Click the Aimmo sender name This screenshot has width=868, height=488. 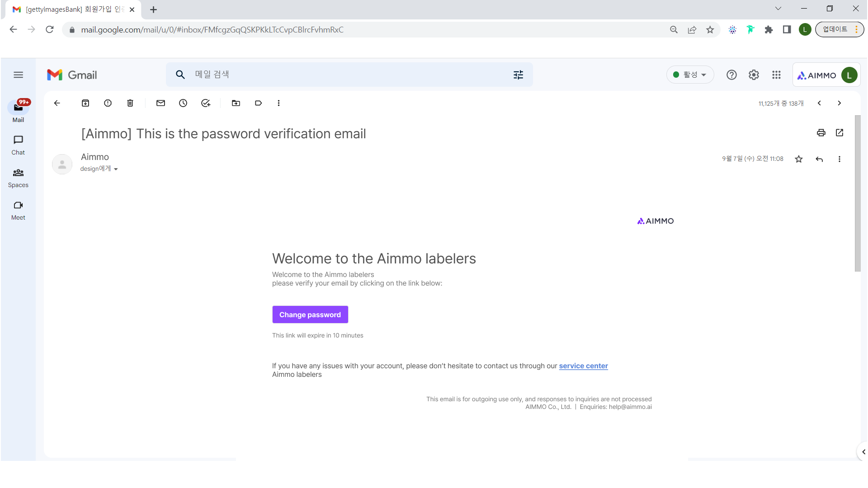(95, 157)
